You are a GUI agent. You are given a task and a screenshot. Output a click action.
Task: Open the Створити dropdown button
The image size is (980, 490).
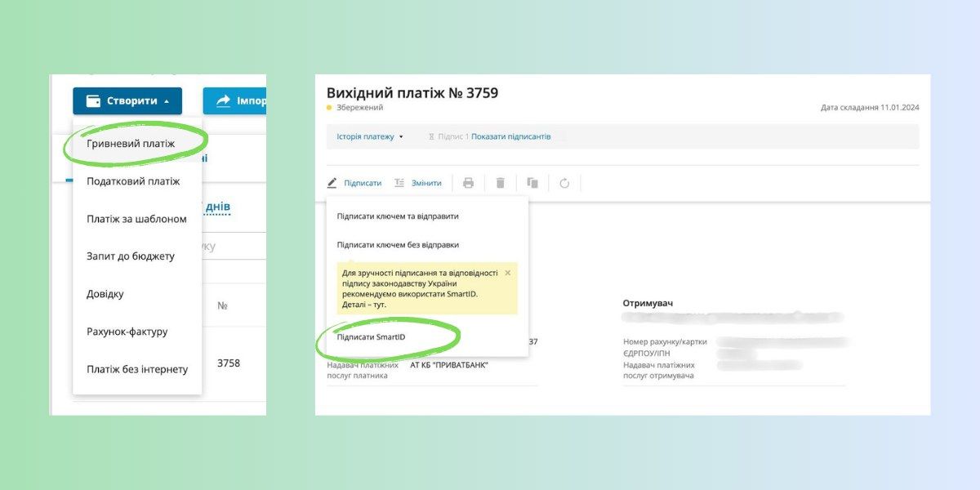point(127,101)
